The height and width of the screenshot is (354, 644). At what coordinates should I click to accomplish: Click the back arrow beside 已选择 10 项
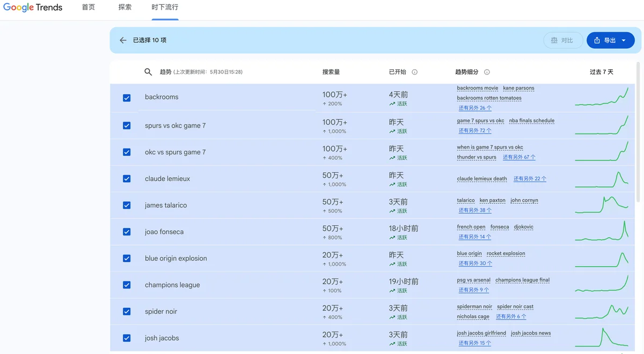(123, 40)
